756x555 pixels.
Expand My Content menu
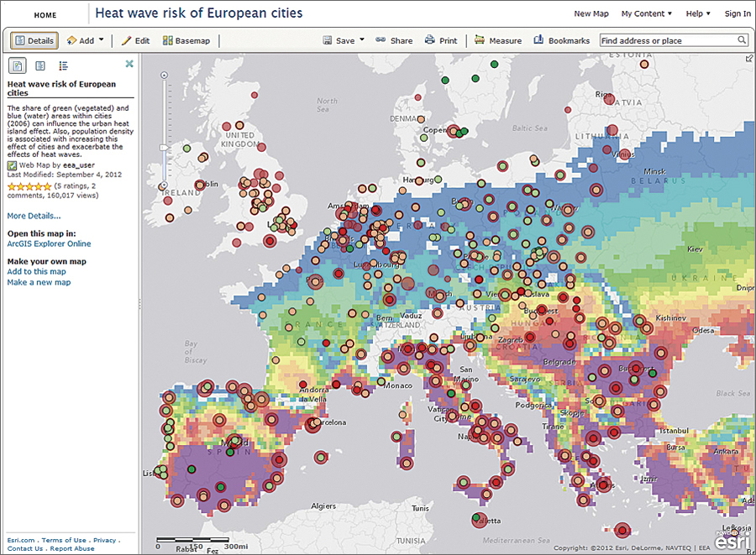(646, 13)
